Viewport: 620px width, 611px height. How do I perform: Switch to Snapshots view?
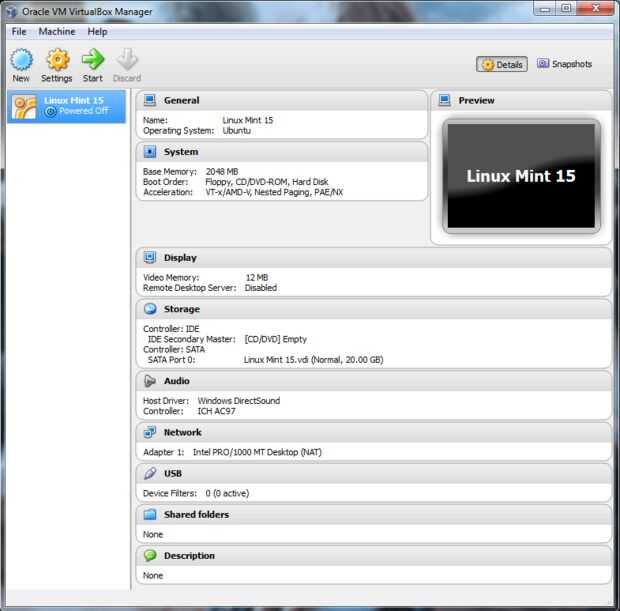564,64
